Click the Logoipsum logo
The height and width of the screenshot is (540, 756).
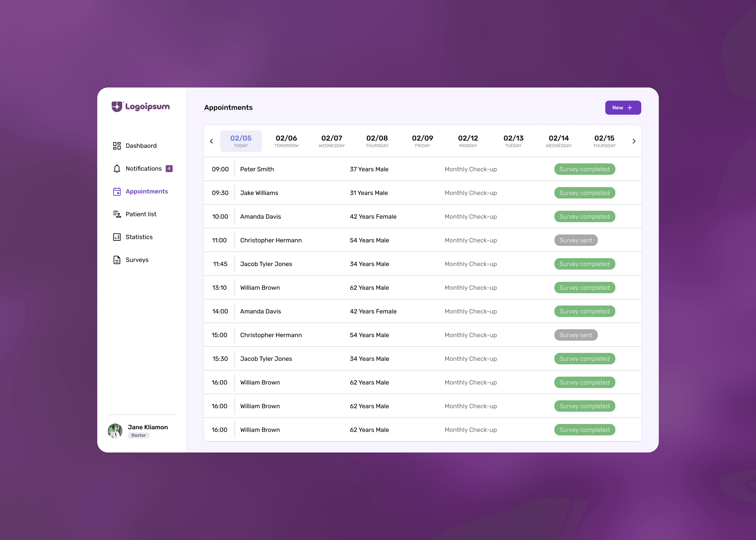point(140,106)
